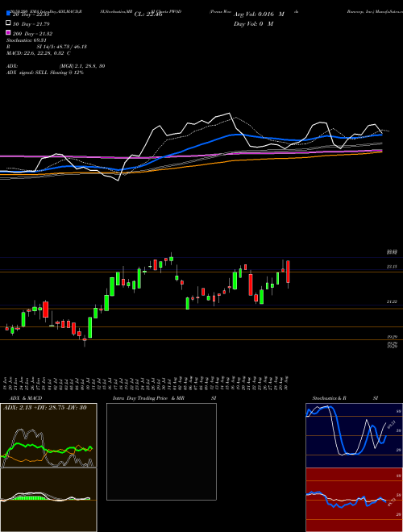Click the 'Stochastics: 69.31' reading
Viewport: 403px width, 532px height.
point(26,40)
